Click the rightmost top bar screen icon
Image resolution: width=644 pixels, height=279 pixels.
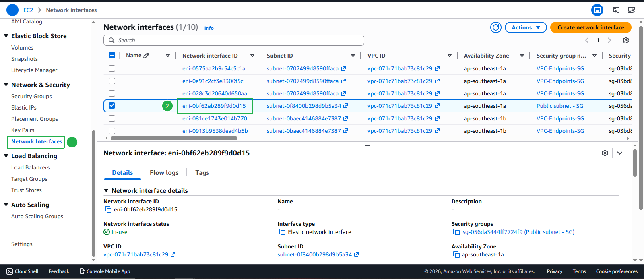(632, 10)
